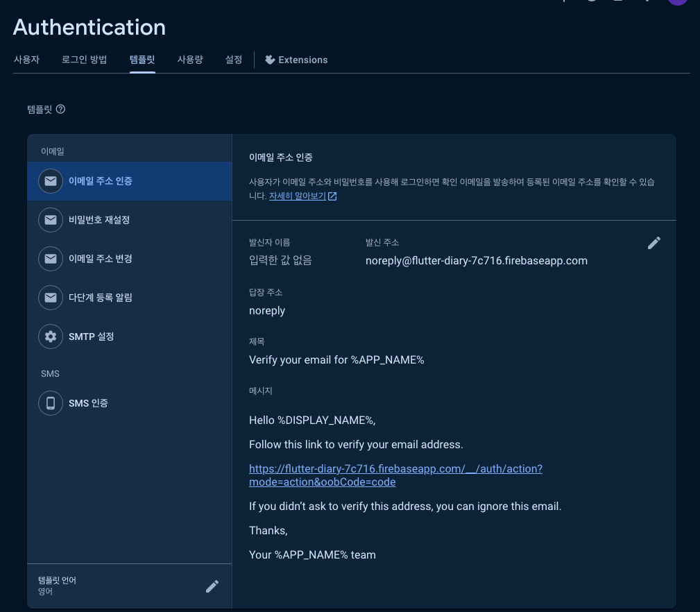Click the mail icon for 비밀번호 재설정
Image resolution: width=700 pixels, height=612 pixels.
coord(51,220)
